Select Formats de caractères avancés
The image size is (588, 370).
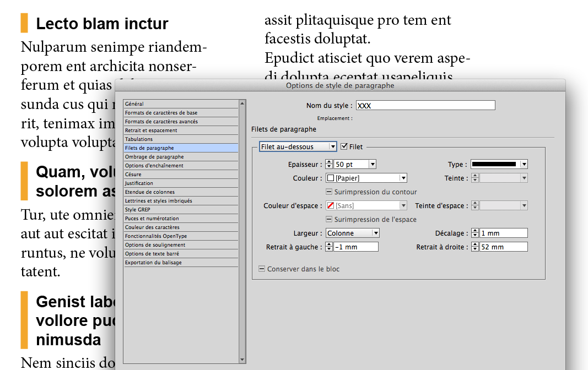pos(181,121)
